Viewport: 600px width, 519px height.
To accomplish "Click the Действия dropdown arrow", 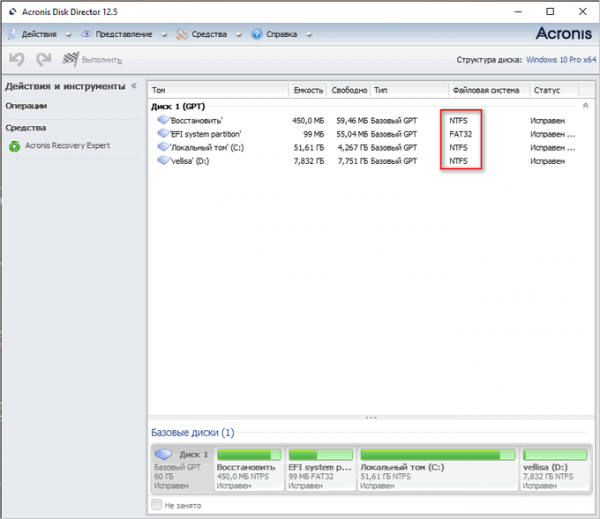I will pos(68,35).
